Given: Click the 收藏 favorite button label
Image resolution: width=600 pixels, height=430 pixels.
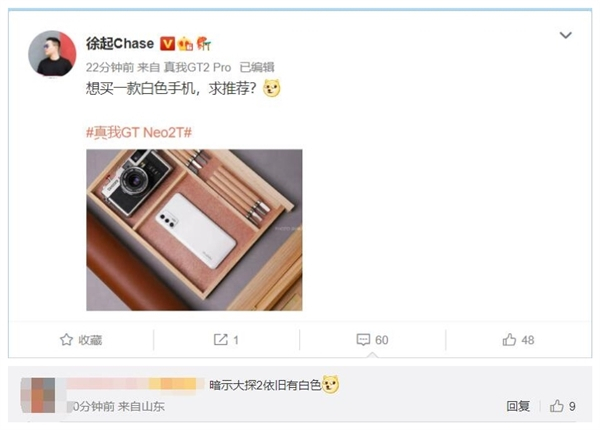Looking at the screenshot, I should pos(90,340).
